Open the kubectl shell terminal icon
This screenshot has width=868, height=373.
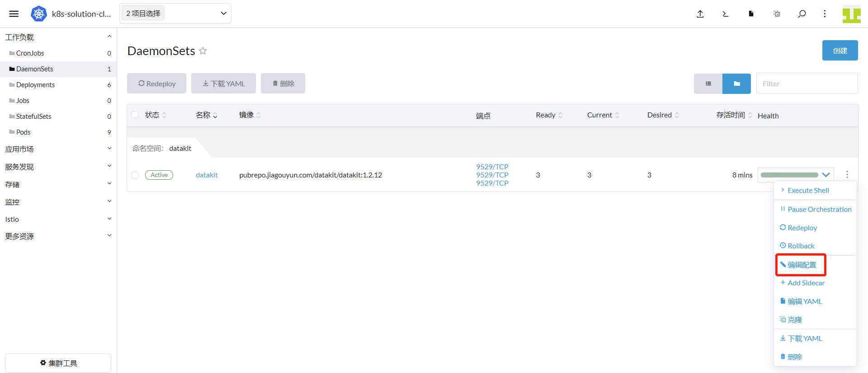[x=726, y=14]
